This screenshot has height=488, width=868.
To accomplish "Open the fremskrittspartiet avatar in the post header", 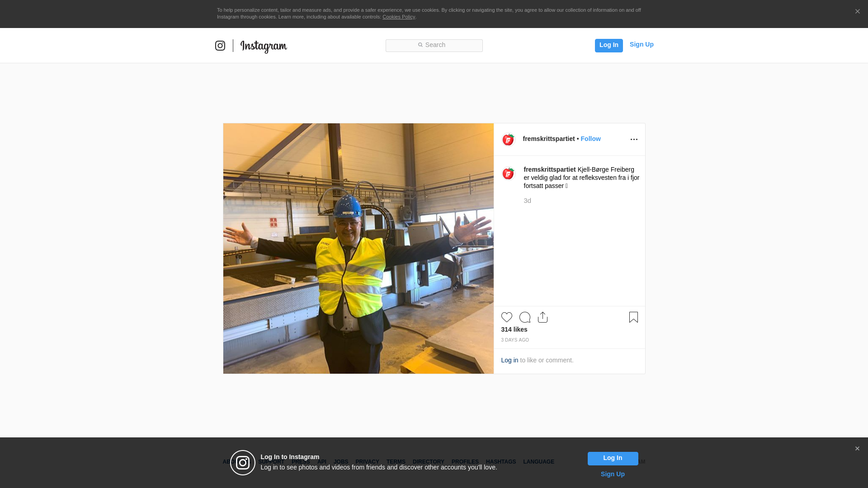I will point(508,140).
